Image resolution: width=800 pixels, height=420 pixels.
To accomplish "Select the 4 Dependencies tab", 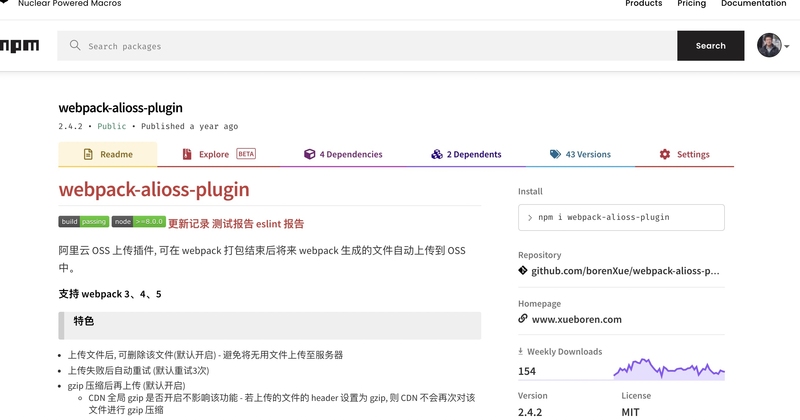I will (x=343, y=154).
